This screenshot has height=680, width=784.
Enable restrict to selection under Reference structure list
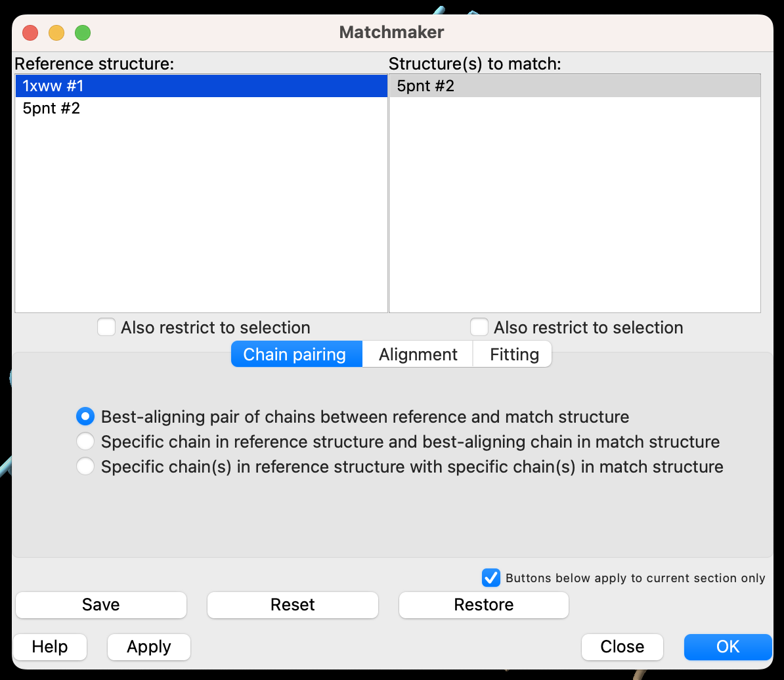pyautogui.click(x=106, y=327)
